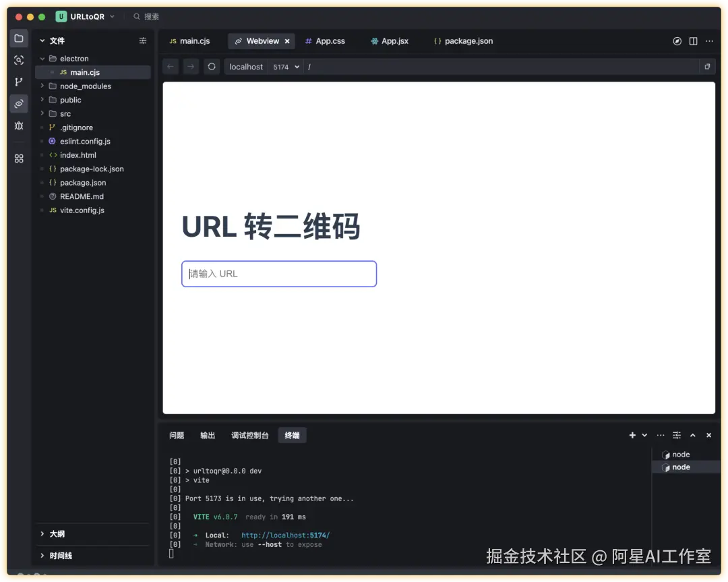Open the http://localhost:5174/ link in the terminal
728x582 pixels.
[285, 535]
